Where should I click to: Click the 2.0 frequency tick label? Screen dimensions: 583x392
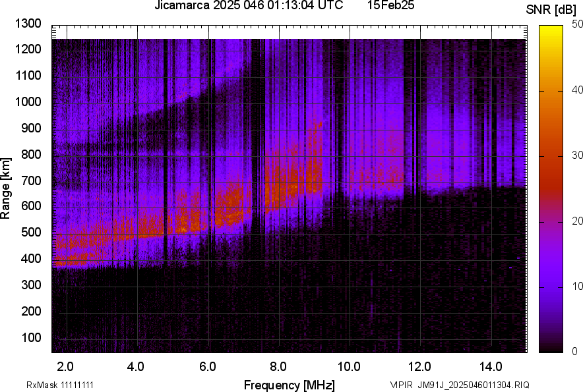[x=65, y=366]
